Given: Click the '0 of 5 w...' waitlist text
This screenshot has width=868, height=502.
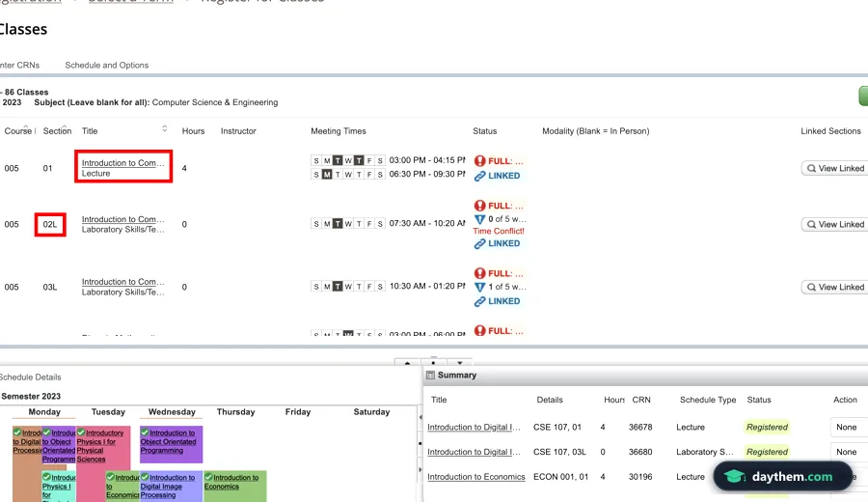Looking at the screenshot, I should (507, 219).
